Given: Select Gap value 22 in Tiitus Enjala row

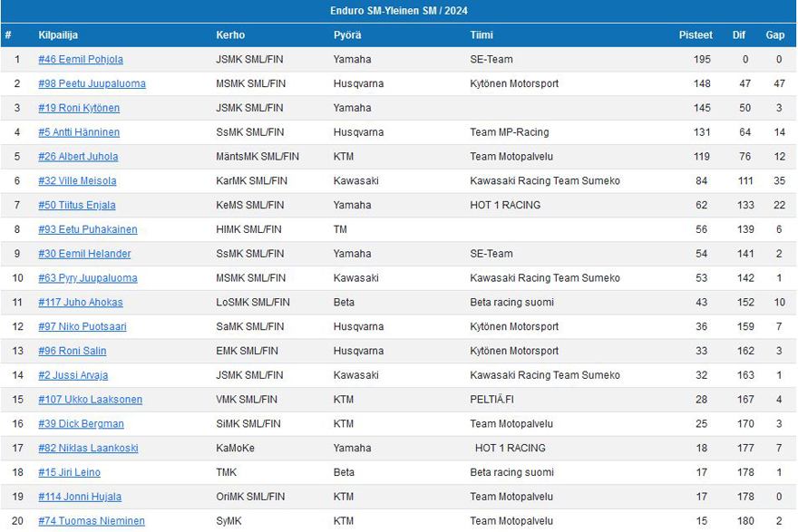Looking at the screenshot, I should click(779, 206).
